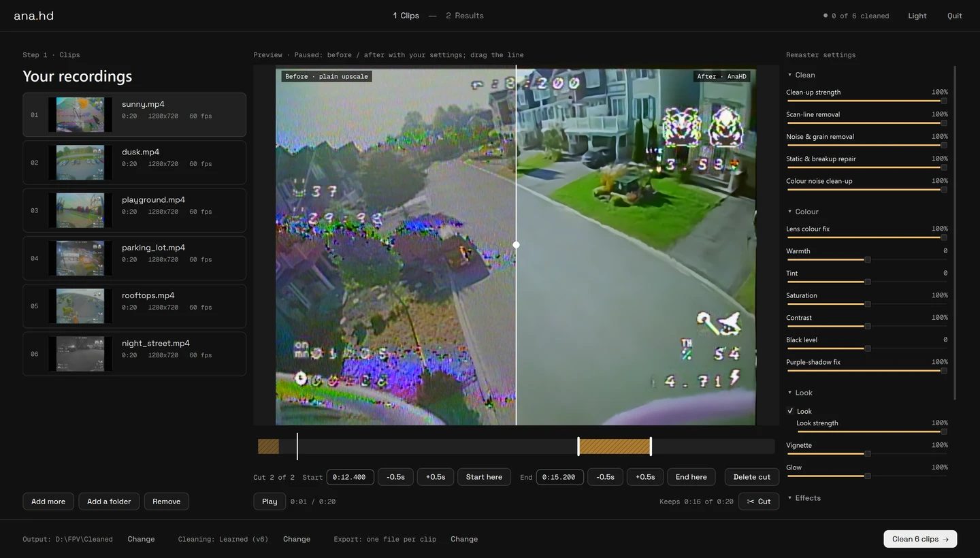This screenshot has width=980, height=558.
Task: Set cut start with Start here
Action: [x=484, y=477]
